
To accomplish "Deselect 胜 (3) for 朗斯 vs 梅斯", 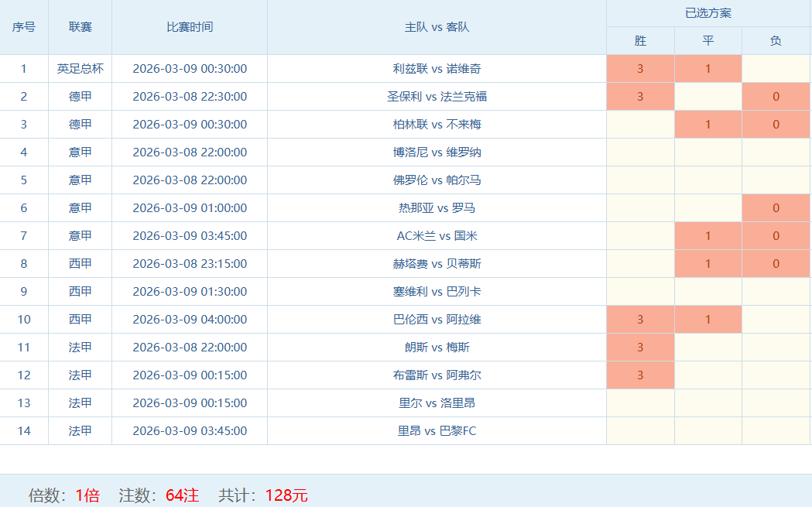I will pyautogui.click(x=640, y=348).
